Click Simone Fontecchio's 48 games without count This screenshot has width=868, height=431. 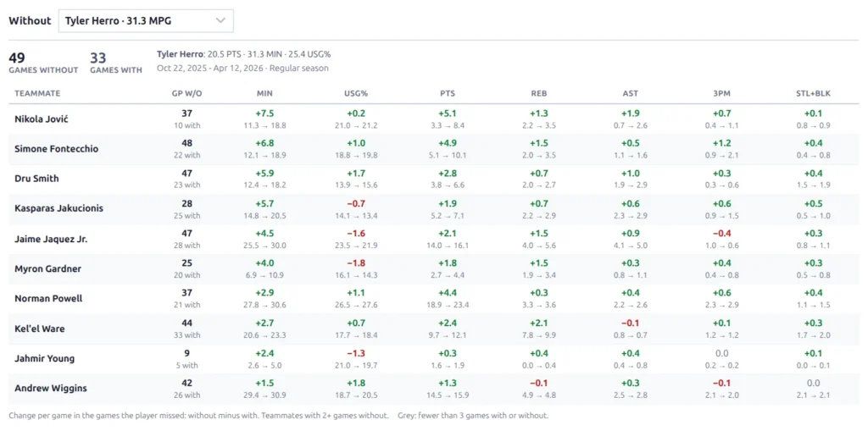point(187,143)
